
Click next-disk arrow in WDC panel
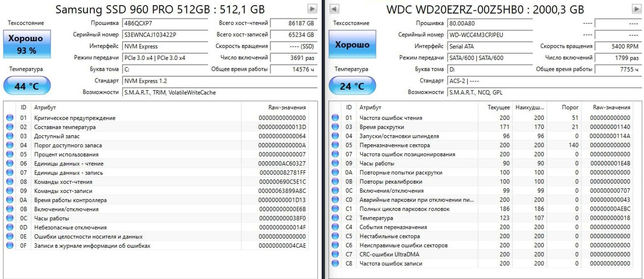tap(637, 9)
